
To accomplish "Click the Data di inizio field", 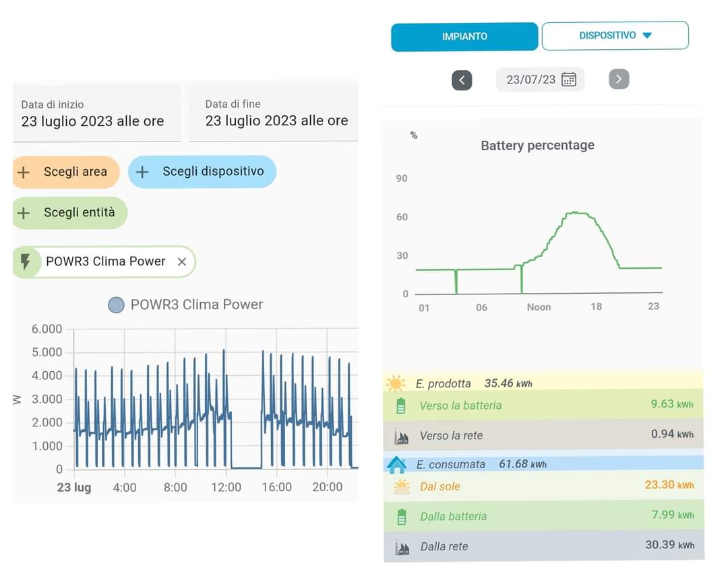I will 96,112.
